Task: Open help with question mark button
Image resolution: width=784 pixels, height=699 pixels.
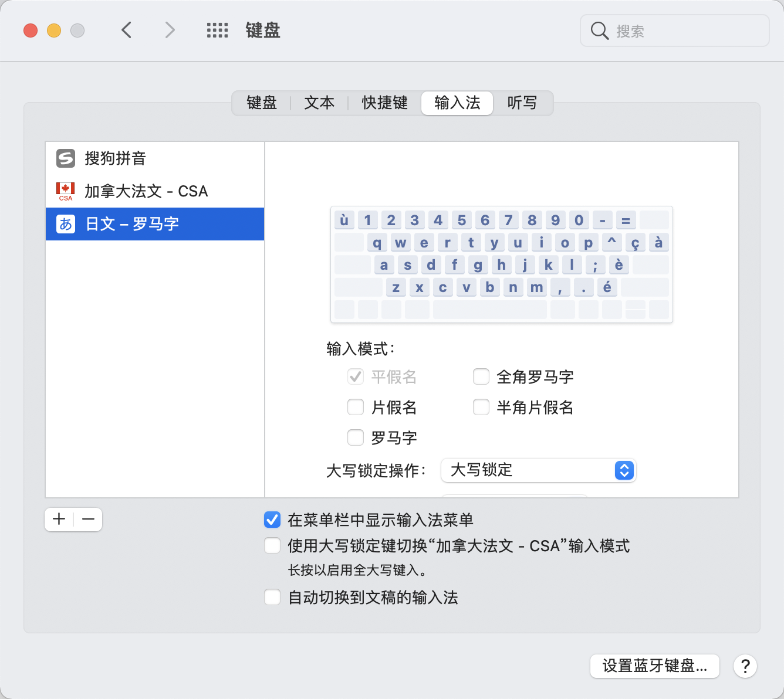Action: (745, 666)
